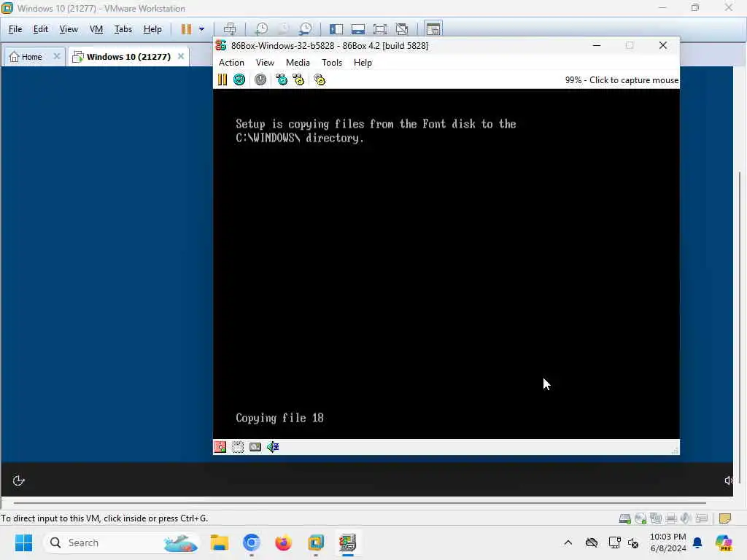Viewport: 747px width, 560px height.
Task: Open VMware VM menu
Action: coord(96,29)
